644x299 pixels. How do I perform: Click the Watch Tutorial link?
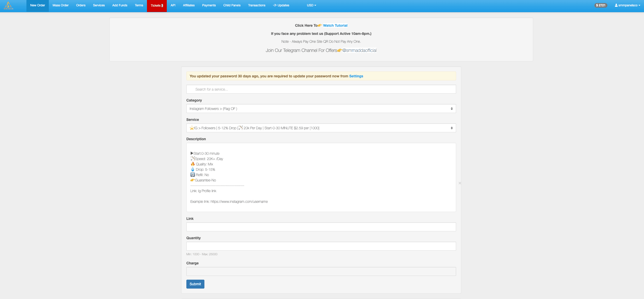pyautogui.click(x=335, y=25)
